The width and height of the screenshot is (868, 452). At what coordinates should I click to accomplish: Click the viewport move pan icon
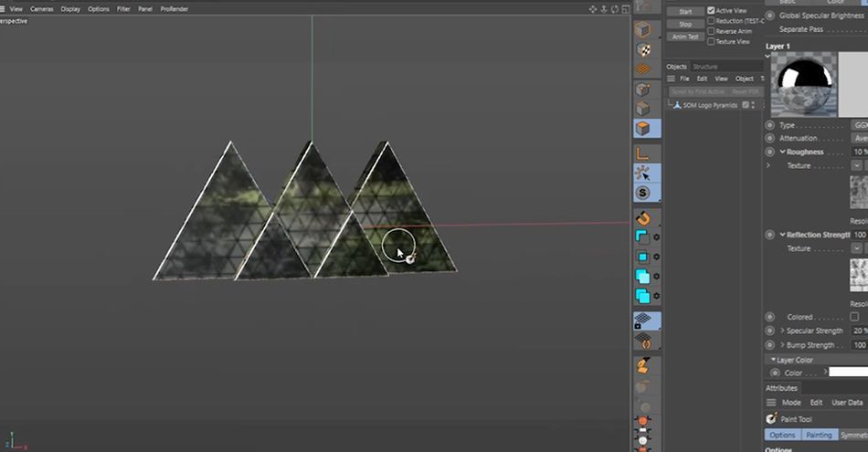click(x=593, y=9)
